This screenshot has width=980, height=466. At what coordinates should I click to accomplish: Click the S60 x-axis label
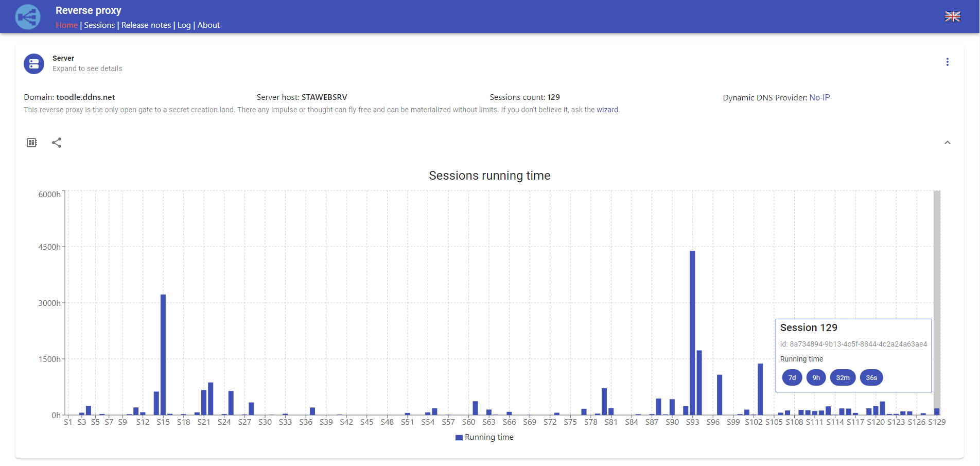(468, 422)
